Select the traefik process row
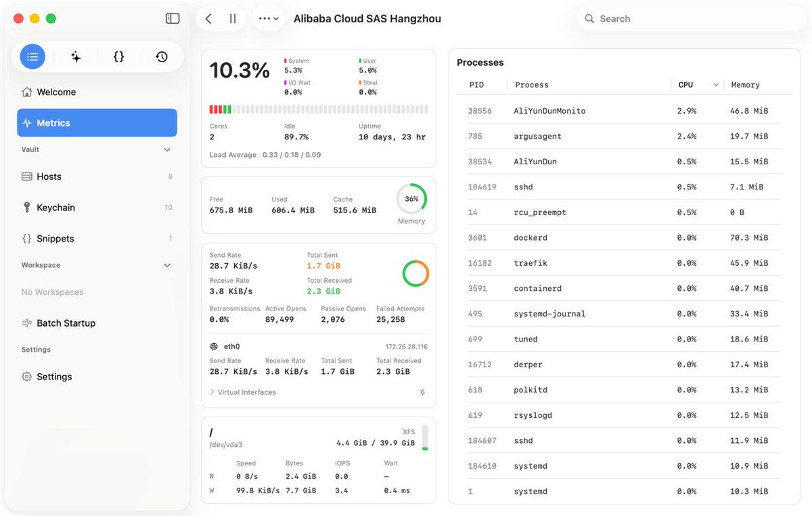This screenshot has height=516, width=812. click(623, 263)
